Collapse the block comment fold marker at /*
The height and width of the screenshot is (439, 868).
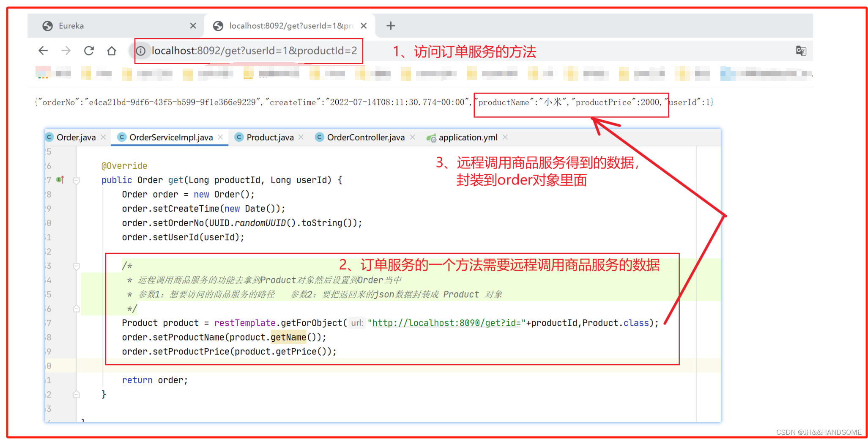[77, 266]
